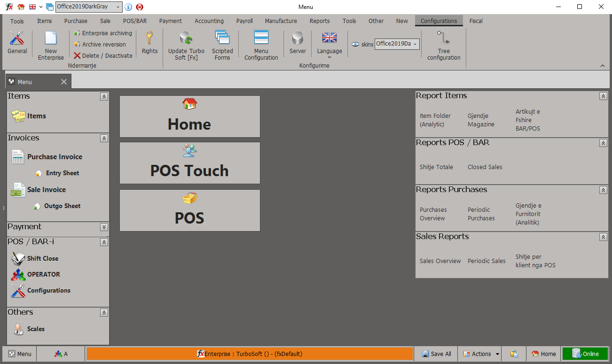Open Scripted Forms
612x364 pixels.
(222, 45)
